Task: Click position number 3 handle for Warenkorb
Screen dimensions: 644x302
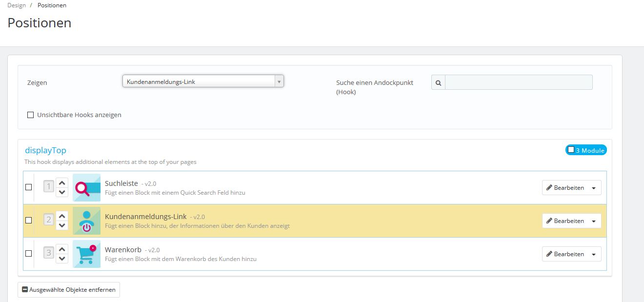Action: [x=48, y=253]
